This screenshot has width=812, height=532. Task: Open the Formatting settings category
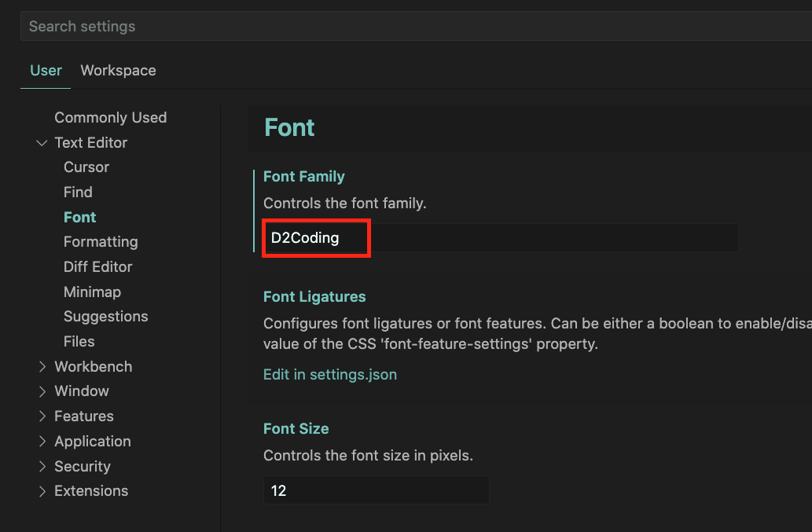(x=101, y=241)
